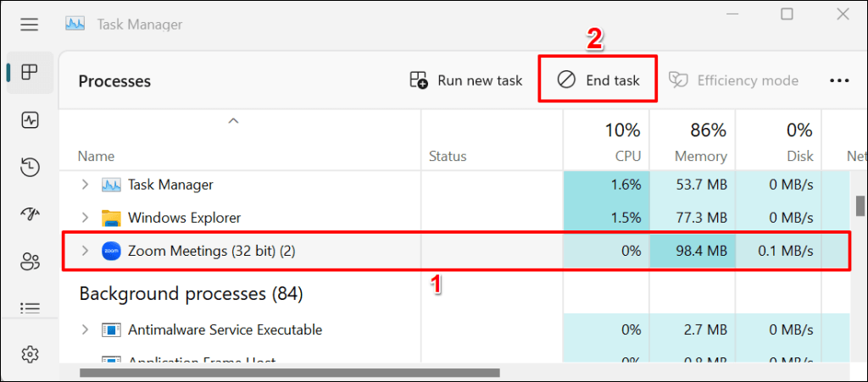The width and height of the screenshot is (868, 382).
Task: Expand Antimalware Service Executable process
Action: pos(84,329)
